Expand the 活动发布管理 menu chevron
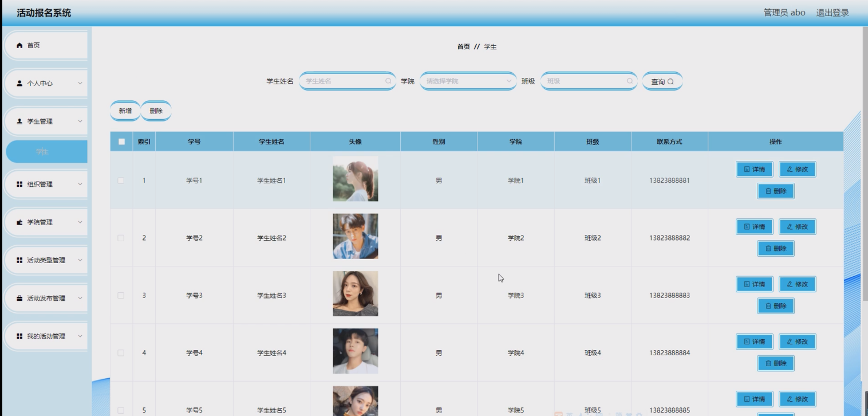 point(80,298)
